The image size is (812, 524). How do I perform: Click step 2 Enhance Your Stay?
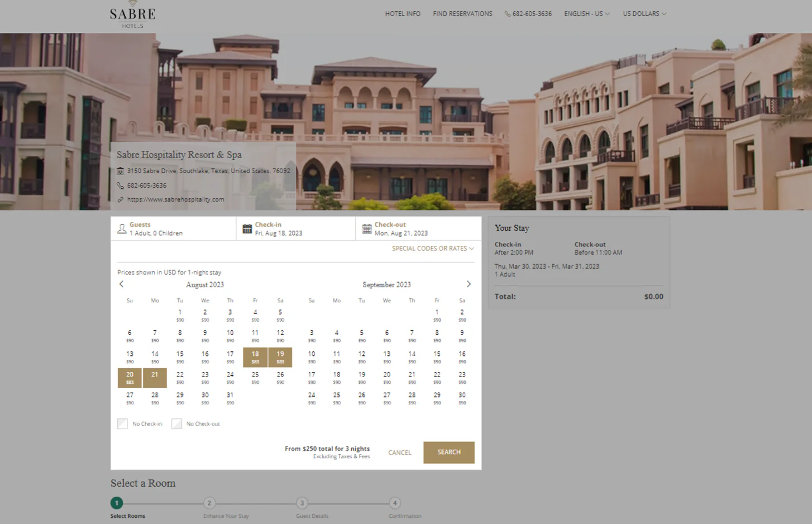coord(209,503)
